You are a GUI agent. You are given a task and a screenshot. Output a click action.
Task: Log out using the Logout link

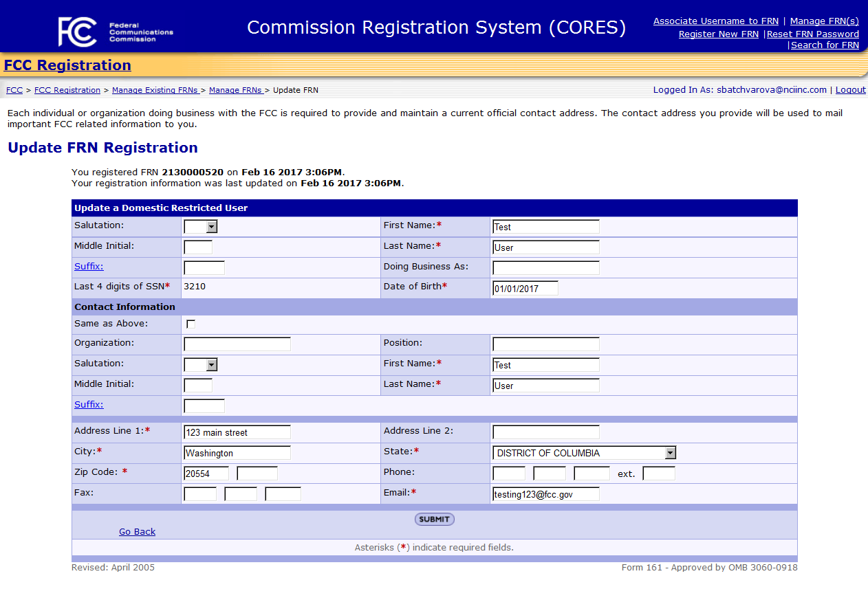click(850, 90)
